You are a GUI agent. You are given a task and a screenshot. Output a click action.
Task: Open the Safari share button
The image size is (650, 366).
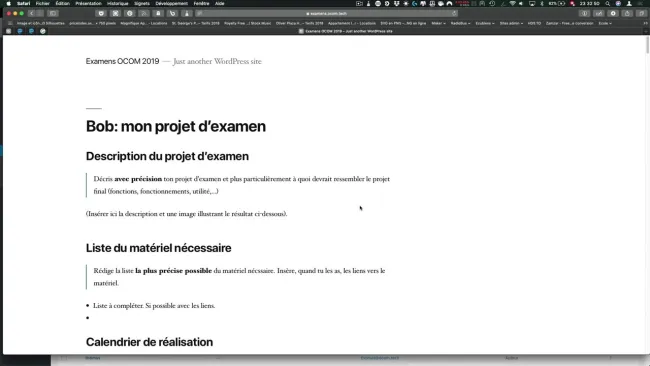click(627, 13)
